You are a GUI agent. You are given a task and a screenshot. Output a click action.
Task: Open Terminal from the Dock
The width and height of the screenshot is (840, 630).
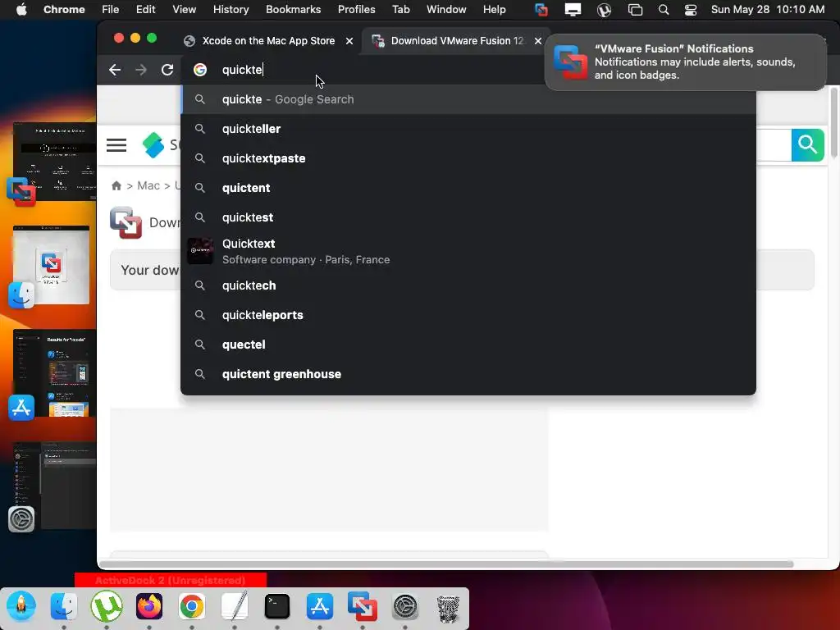pos(277,606)
